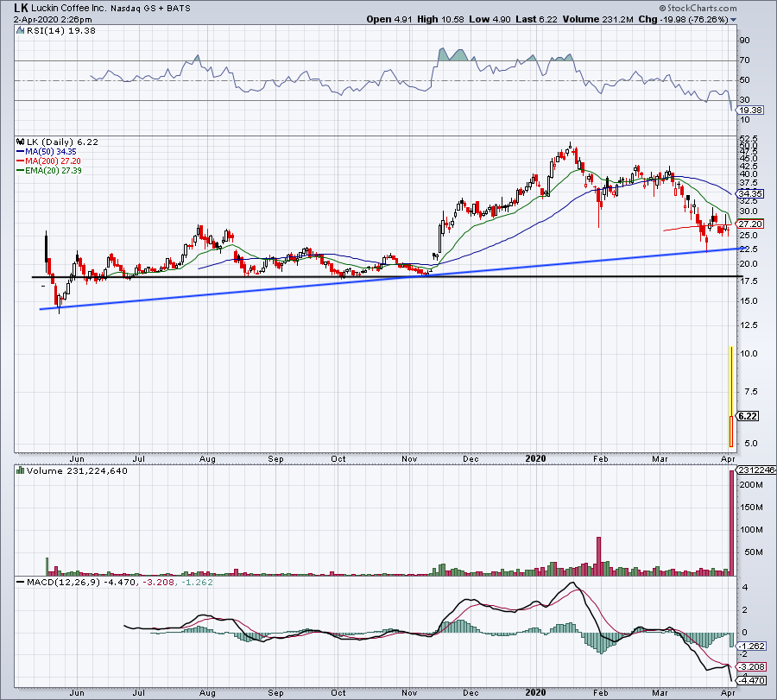Click the -1.262 histogram value in MACD legend
This screenshot has width=777, height=700.
[x=197, y=582]
